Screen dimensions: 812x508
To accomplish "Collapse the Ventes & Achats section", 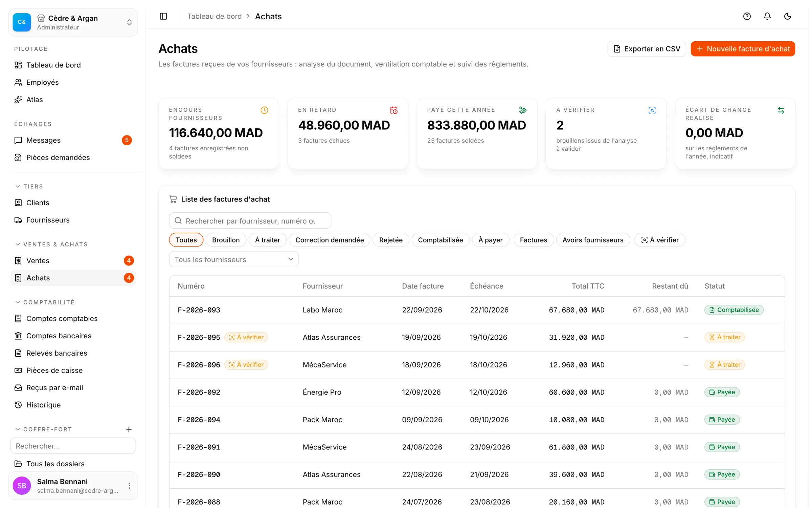I will [51, 244].
